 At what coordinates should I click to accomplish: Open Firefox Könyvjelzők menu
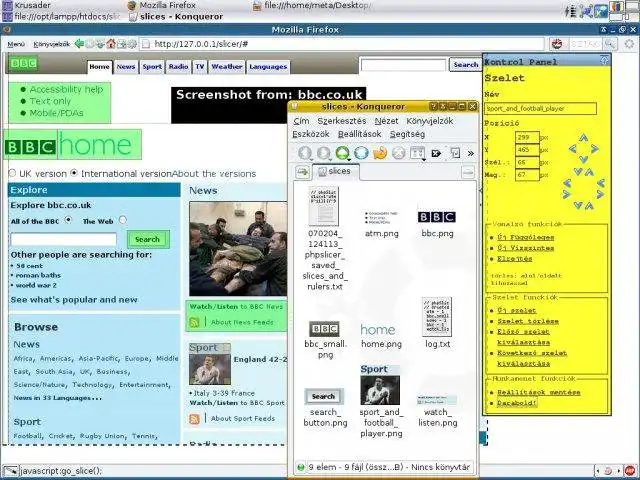point(51,44)
